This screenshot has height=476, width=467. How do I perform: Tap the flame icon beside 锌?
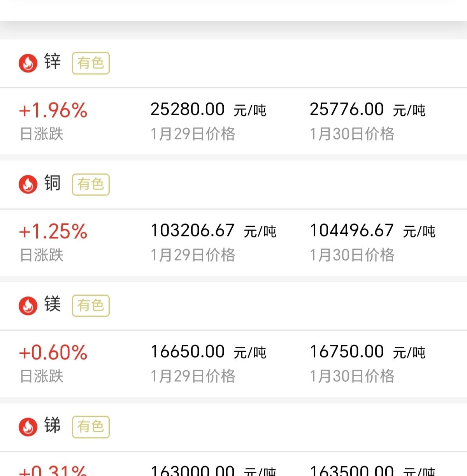pos(28,63)
